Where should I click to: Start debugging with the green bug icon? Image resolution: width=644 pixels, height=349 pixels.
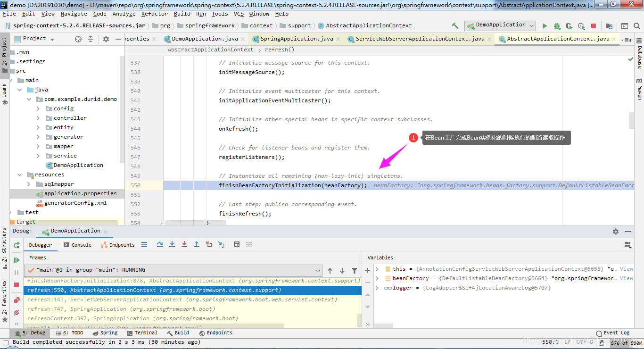(x=557, y=26)
